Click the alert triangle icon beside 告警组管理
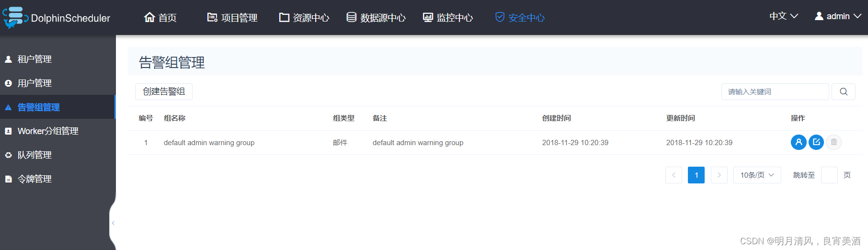The height and width of the screenshot is (250, 868). (x=8, y=107)
